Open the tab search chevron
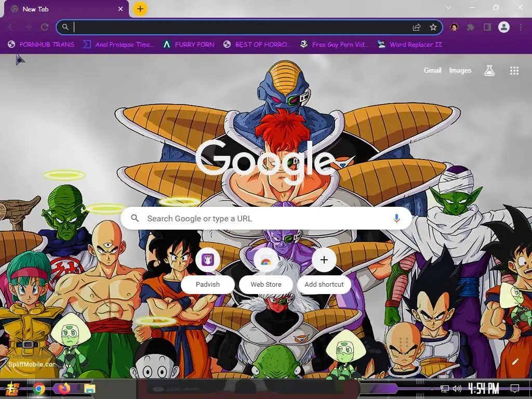532x399 pixels. point(448,7)
